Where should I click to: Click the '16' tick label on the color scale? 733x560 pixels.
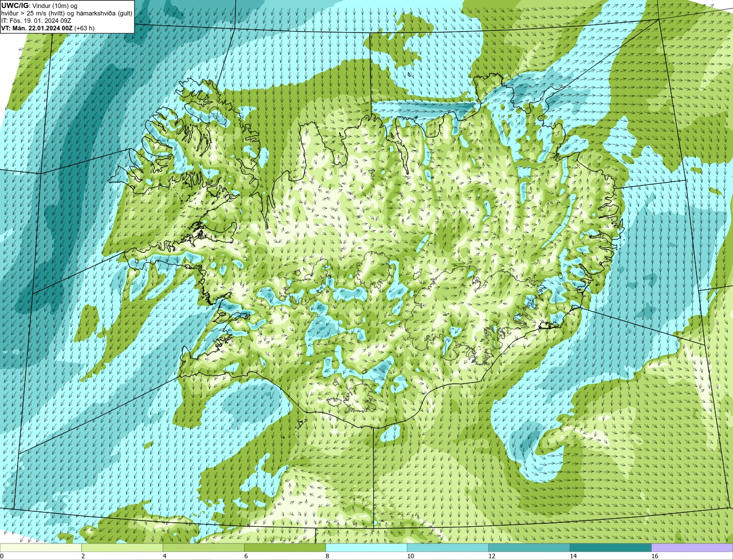coord(654,556)
